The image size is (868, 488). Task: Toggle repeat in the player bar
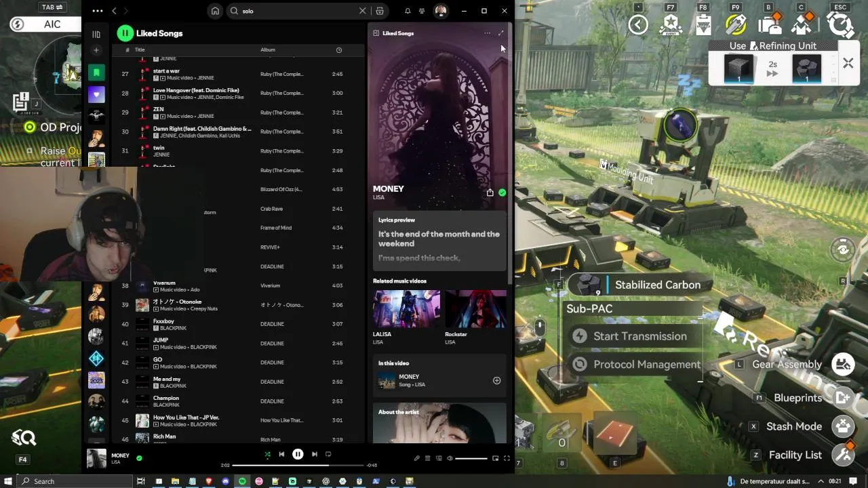(328, 454)
